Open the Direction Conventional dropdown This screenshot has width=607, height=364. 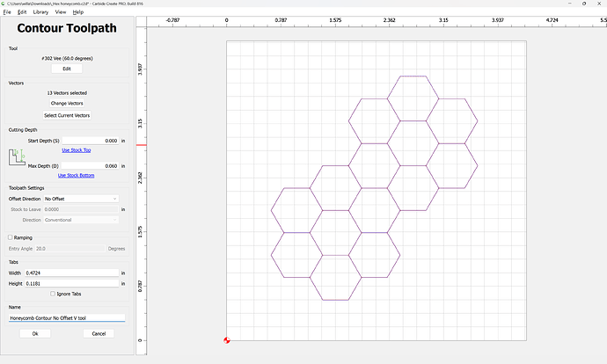point(81,220)
